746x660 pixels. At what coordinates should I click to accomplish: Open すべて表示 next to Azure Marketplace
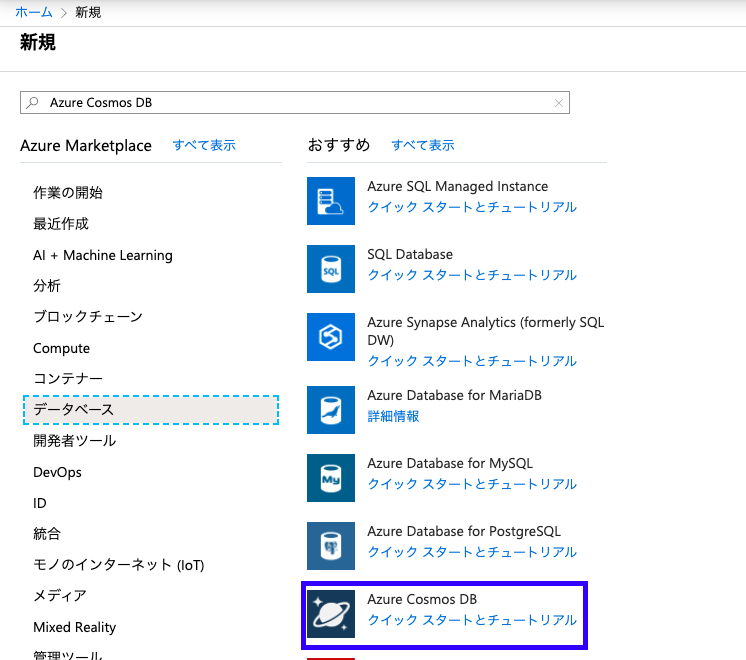[204, 145]
